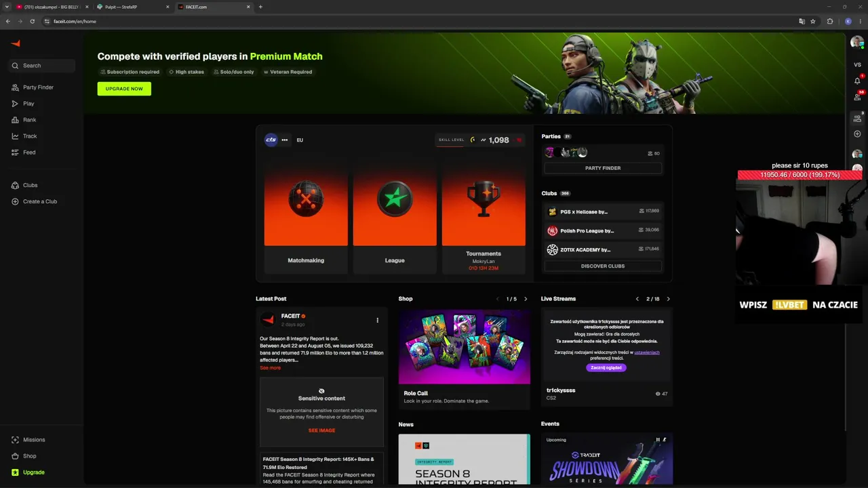The width and height of the screenshot is (868, 488).
Task: Click the VS icon in right sidebar
Action: point(857,64)
